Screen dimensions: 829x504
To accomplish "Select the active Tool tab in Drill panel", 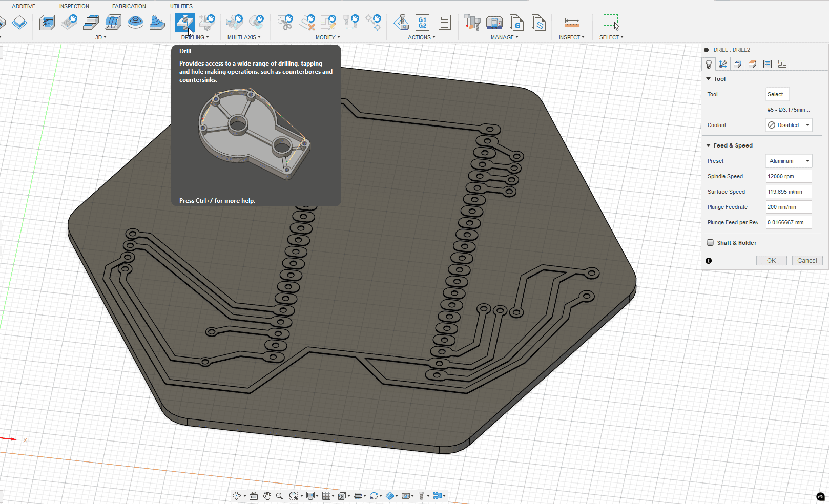I will [709, 64].
